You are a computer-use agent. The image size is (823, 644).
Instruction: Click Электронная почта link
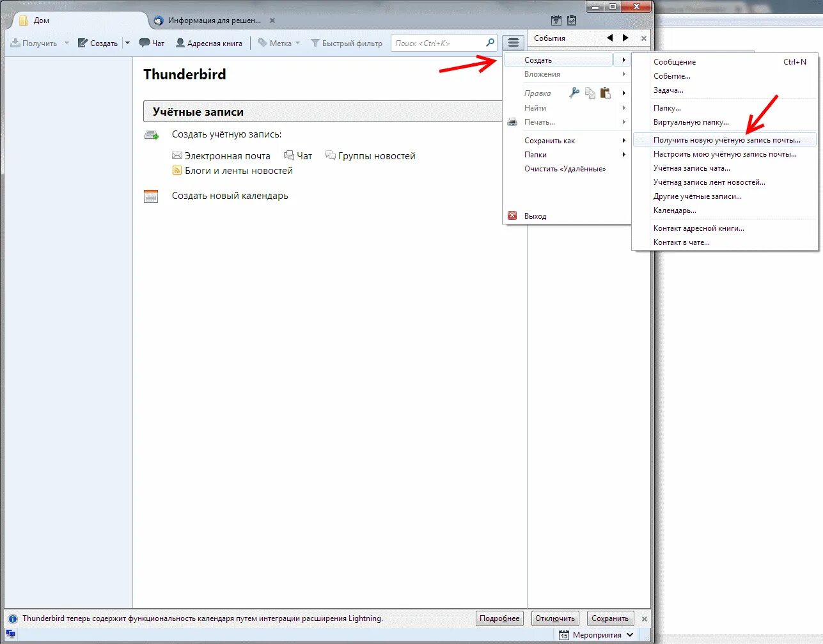(x=228, y=156)
